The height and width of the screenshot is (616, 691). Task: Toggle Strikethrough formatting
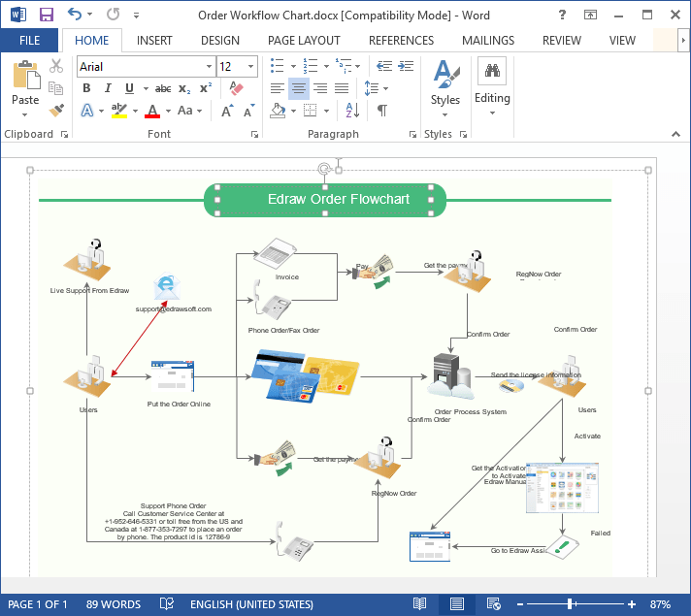coord(163,88)
